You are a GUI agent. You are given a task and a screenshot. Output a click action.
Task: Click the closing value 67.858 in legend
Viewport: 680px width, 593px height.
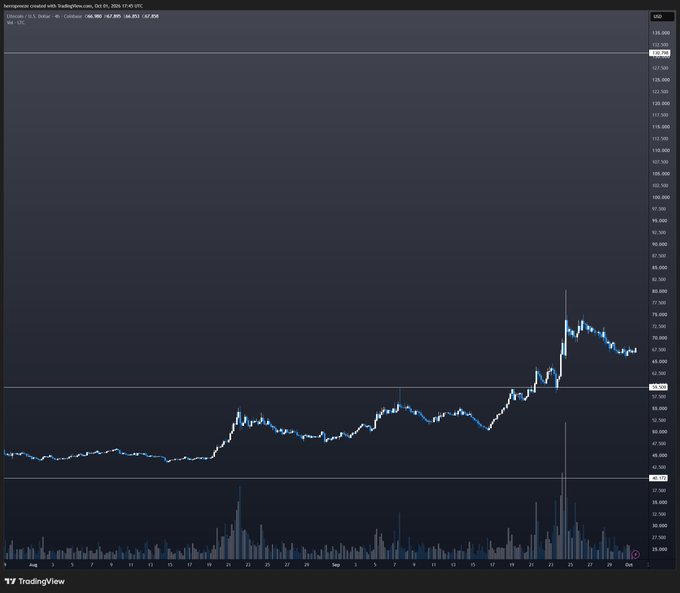click(x=152, y=16)
